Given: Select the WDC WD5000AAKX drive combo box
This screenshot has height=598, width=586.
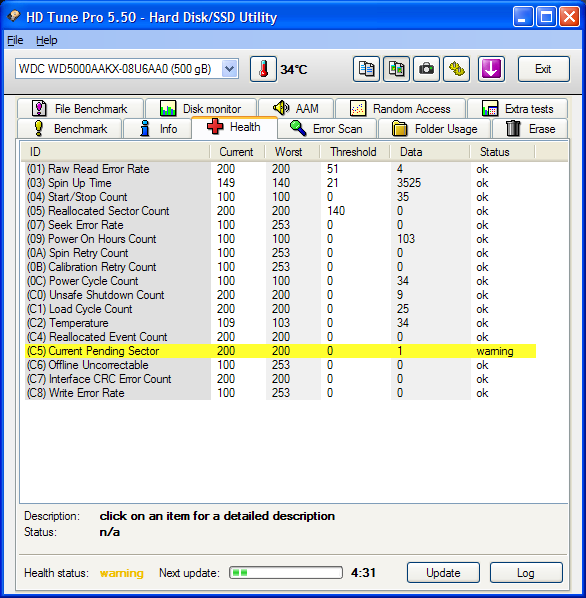Looking at the screenshot, I should coord(127,69).
